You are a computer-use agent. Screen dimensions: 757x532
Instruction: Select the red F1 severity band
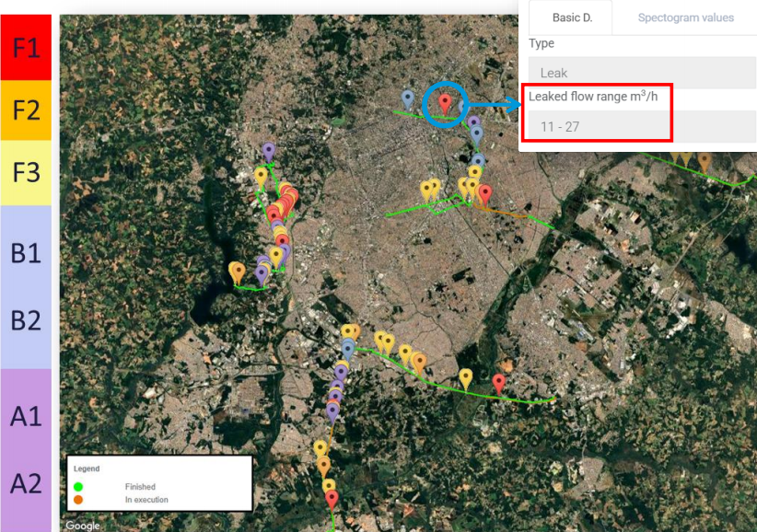[x=26, y=47]
